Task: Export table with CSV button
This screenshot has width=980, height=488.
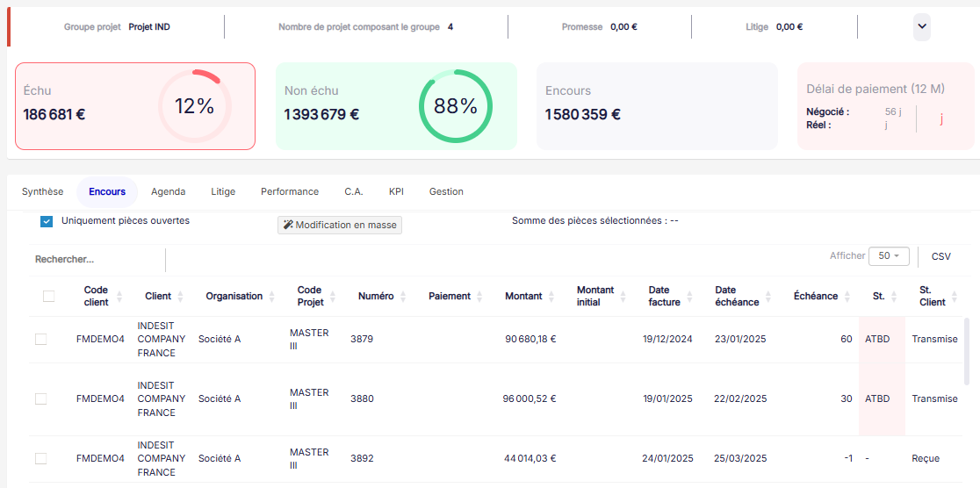Action: [x=940, y=256]
